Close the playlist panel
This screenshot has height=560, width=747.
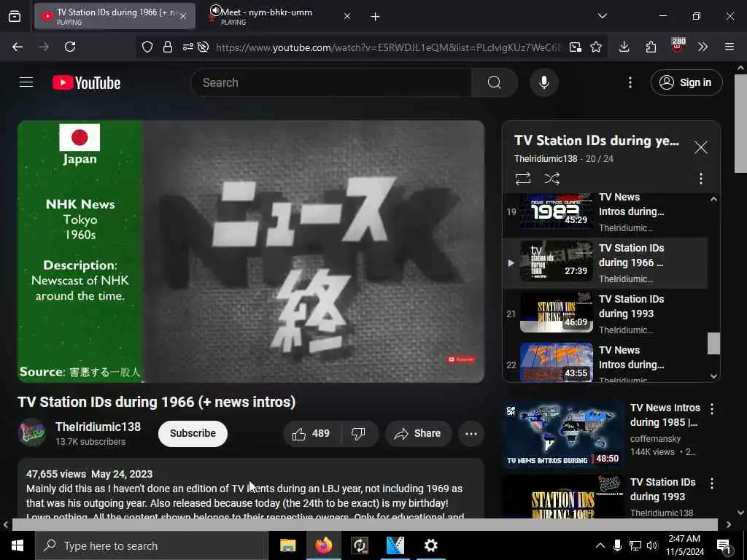point(701,147)
